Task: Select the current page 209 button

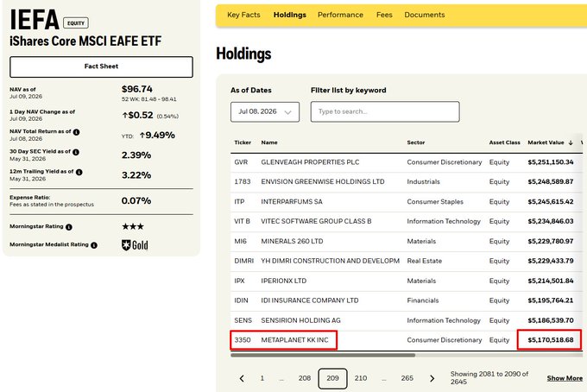Action: [332, 378]
